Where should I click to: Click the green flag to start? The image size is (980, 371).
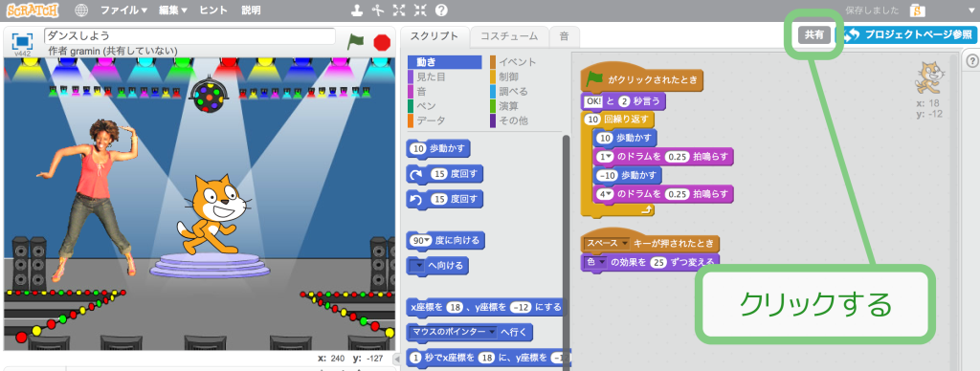356,42
